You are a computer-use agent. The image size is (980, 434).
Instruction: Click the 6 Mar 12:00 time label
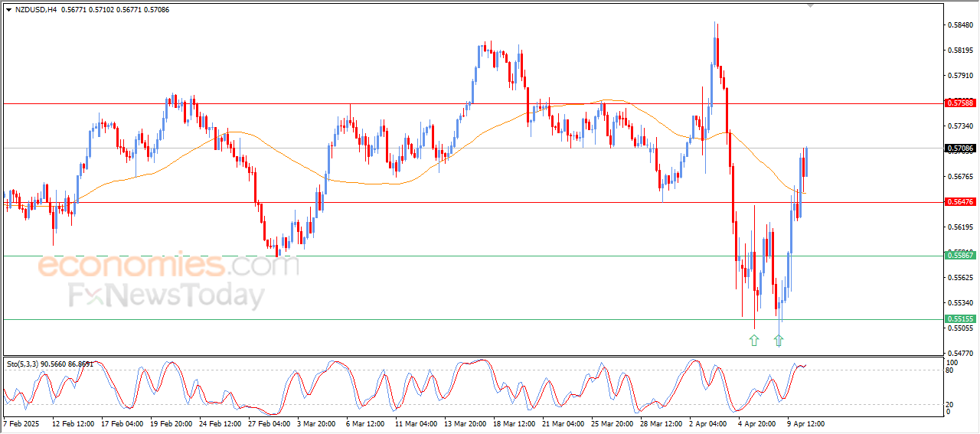[367, 423]
